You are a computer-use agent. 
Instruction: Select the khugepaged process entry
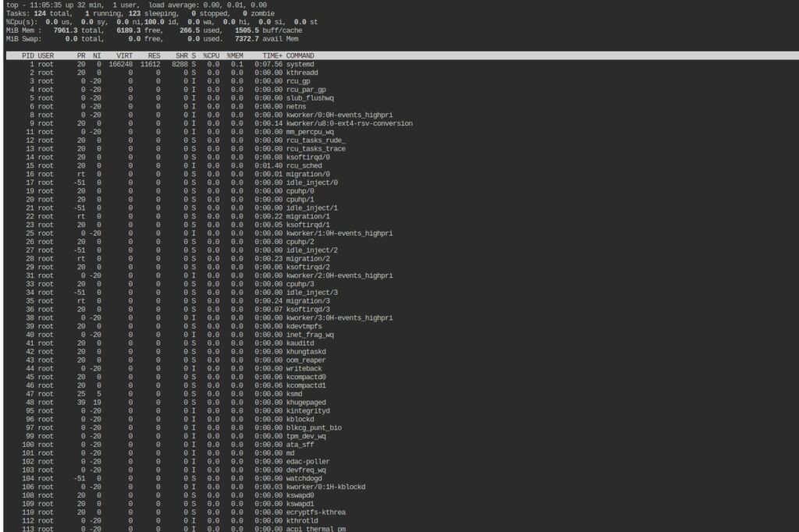[307, 402]
